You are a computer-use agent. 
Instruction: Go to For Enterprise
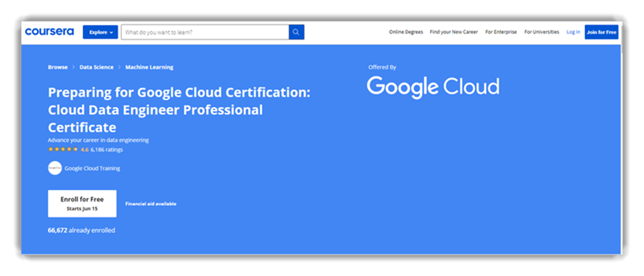[x=501, y=32]
